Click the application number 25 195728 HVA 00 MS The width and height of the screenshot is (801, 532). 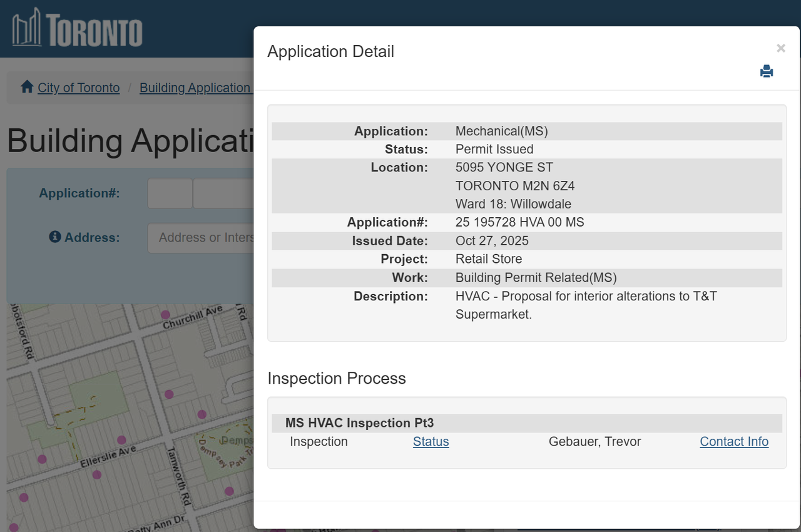pos(519,222)
